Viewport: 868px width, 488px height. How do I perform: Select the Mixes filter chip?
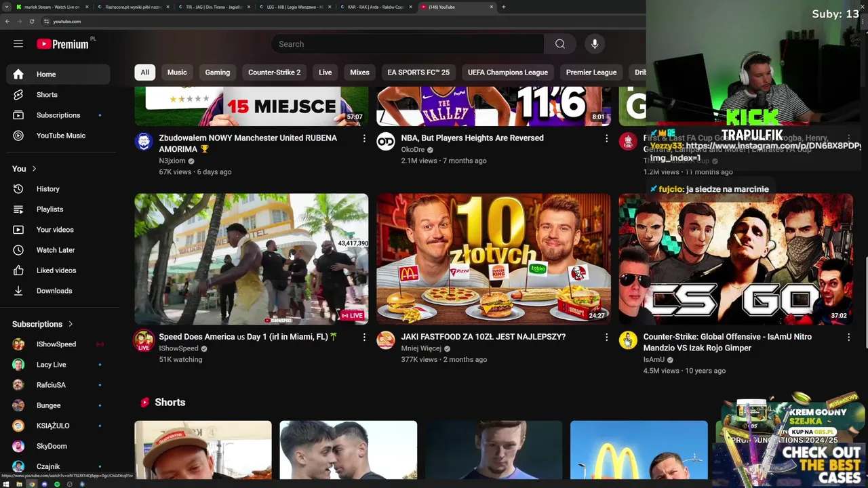tap(359, 73)
